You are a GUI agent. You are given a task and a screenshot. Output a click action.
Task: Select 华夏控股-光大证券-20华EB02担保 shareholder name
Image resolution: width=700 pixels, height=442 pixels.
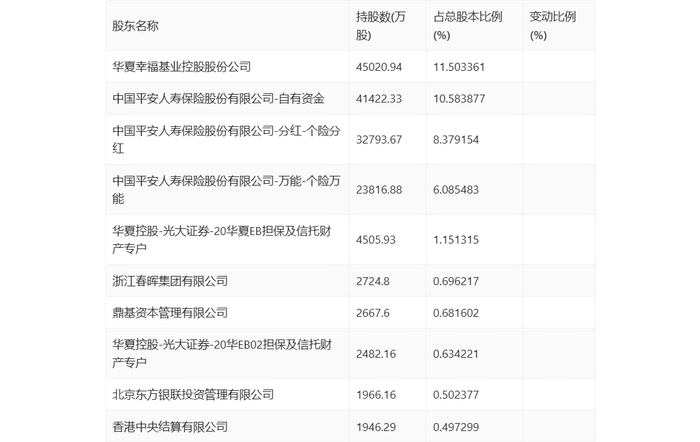(x=222, y=353)
